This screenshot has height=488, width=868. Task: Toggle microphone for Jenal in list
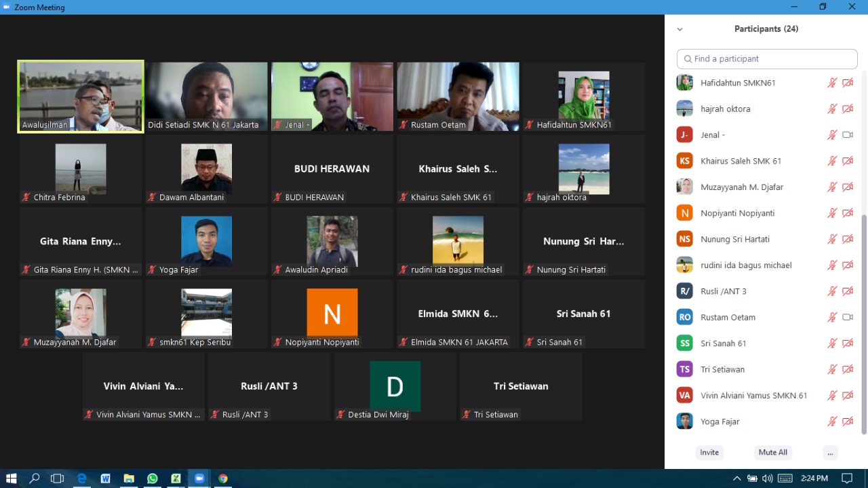click(x=832, y=135)
